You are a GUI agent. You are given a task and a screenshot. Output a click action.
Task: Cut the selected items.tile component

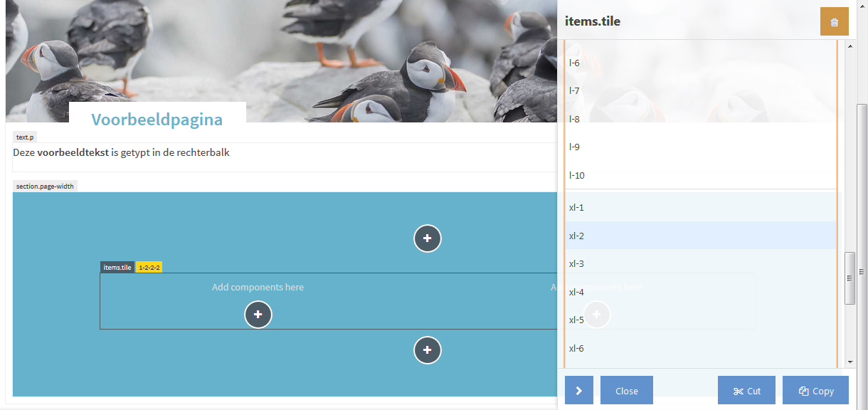tap(746, 391)
